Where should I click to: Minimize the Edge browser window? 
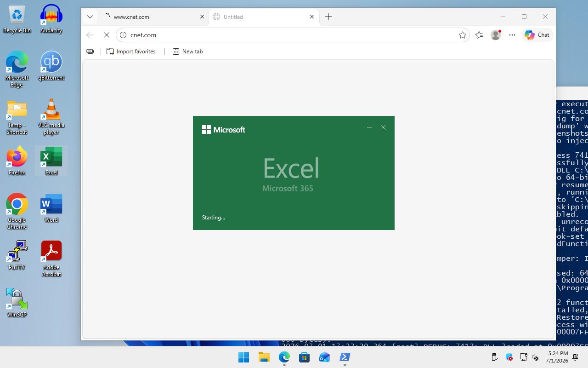503,17
